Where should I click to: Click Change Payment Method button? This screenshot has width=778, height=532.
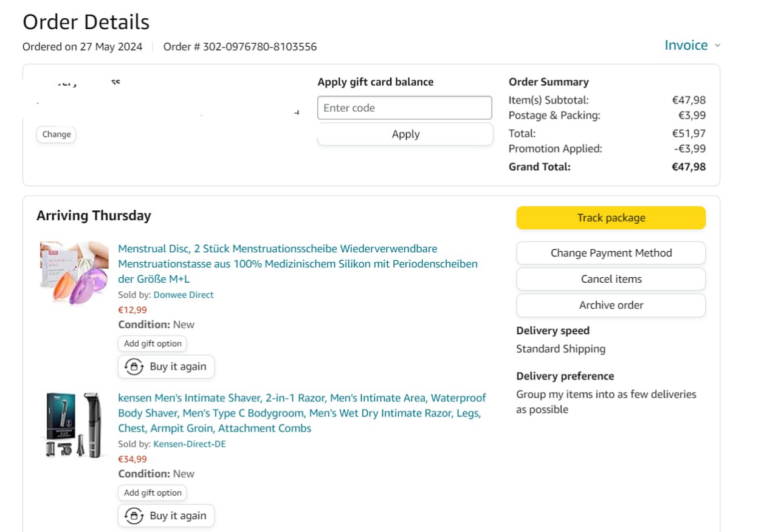coord(611,253)
